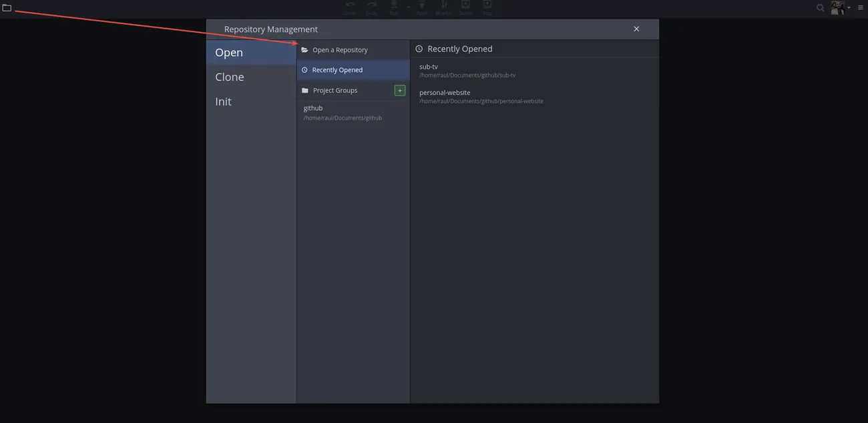Click the Push toolbar icon

click(422, 5)
